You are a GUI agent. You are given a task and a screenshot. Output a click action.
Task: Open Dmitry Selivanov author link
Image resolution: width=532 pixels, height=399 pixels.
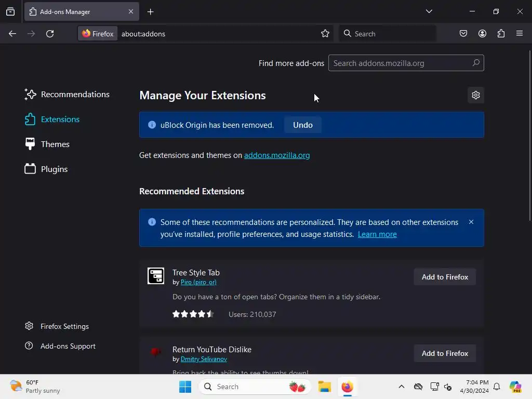point(204,359)
